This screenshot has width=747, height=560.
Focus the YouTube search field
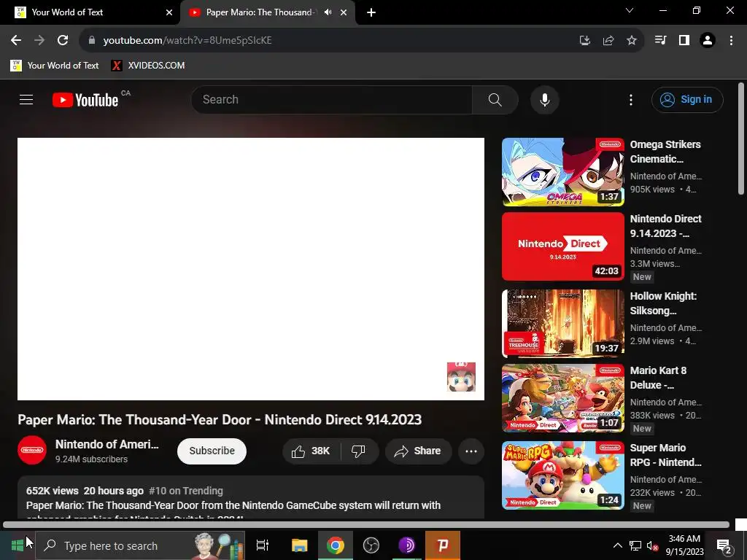pos(332,99)
